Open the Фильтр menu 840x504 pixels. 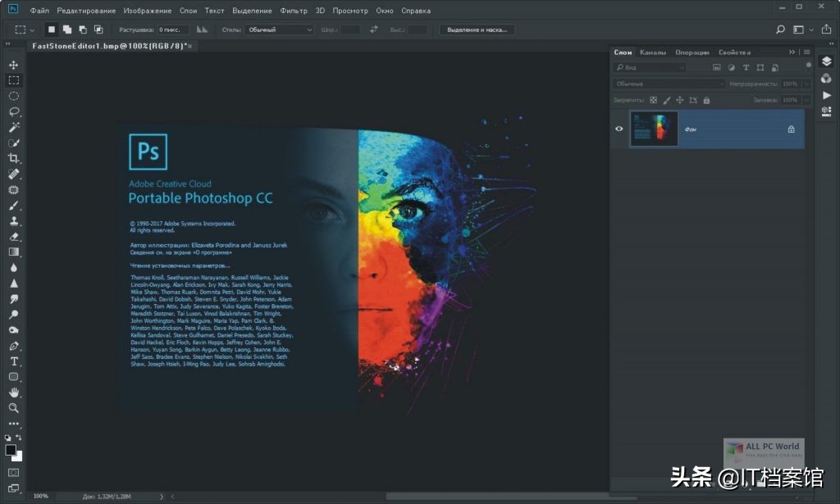point(293,11)
